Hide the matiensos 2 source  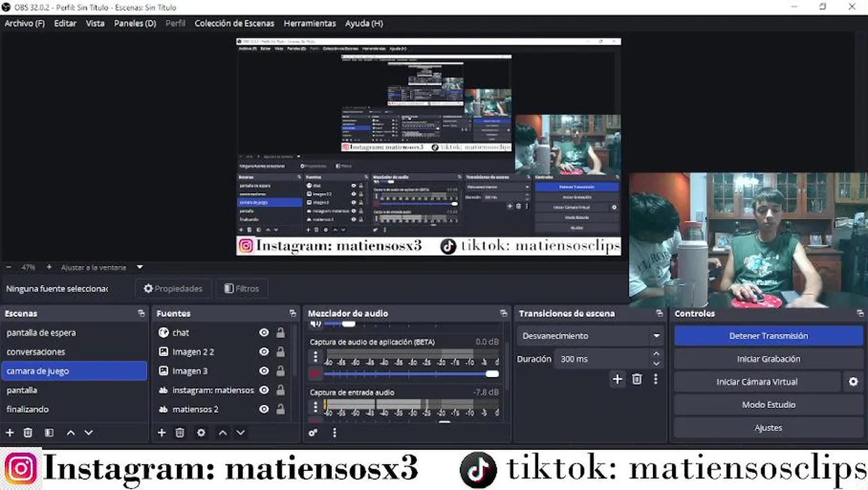point(264,409)
